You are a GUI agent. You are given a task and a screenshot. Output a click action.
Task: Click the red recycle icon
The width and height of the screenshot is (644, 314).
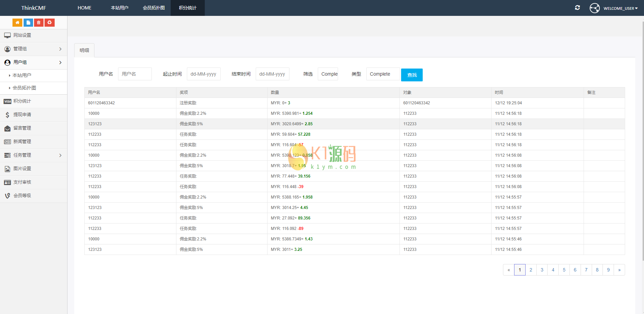pyautogui.click(x=50, y=23)
